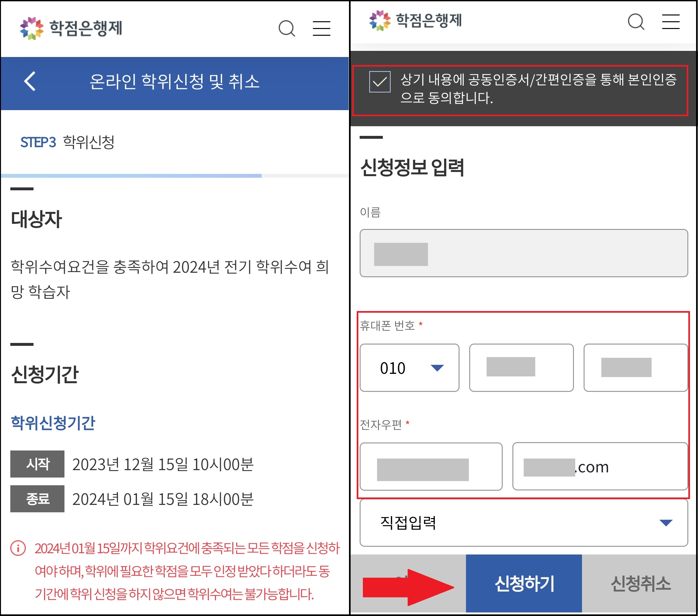Toggle the 본인인증 동의 checkbox

[380, 82]
